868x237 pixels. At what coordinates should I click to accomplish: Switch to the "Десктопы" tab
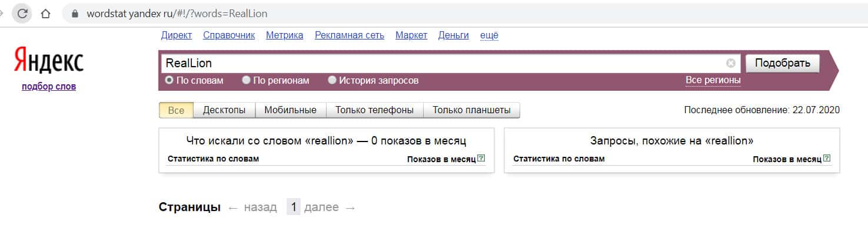click(x=224, y=110)
